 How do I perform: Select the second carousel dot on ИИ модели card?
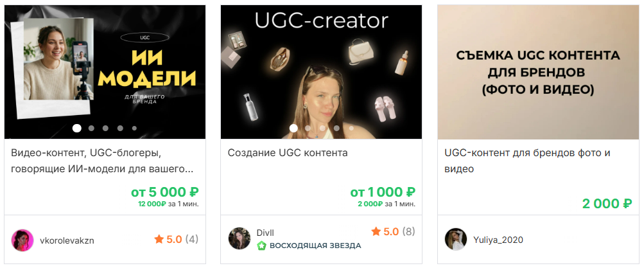[x=91, y=128]
